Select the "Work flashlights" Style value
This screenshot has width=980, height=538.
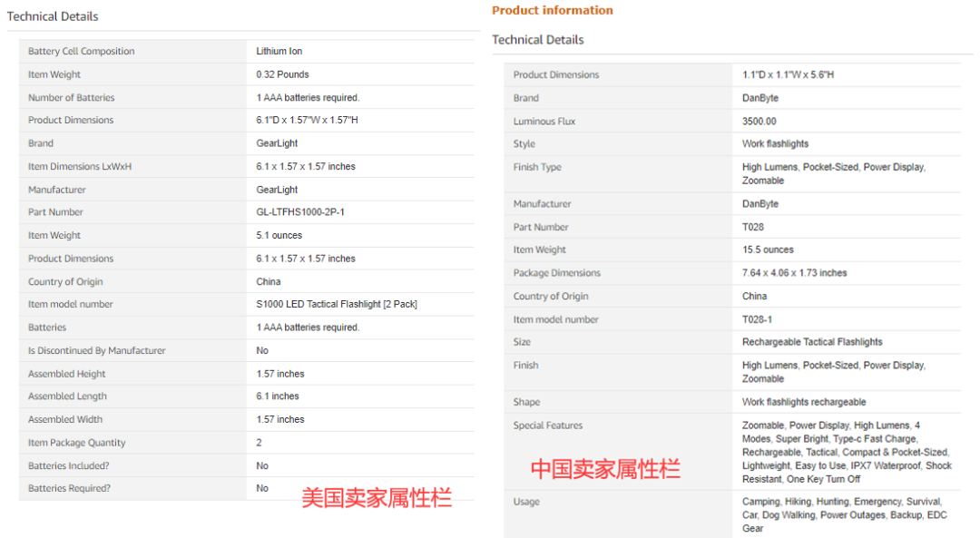coord(775,143)
